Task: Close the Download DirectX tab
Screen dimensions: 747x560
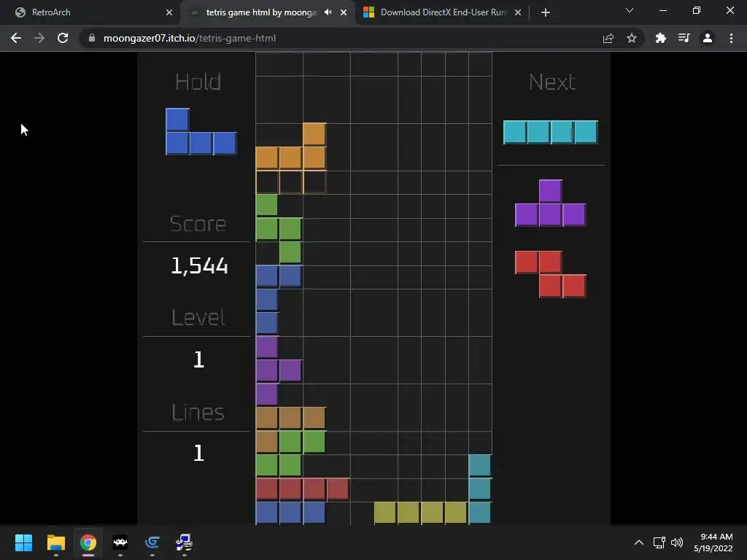Action: pos(519,12)
